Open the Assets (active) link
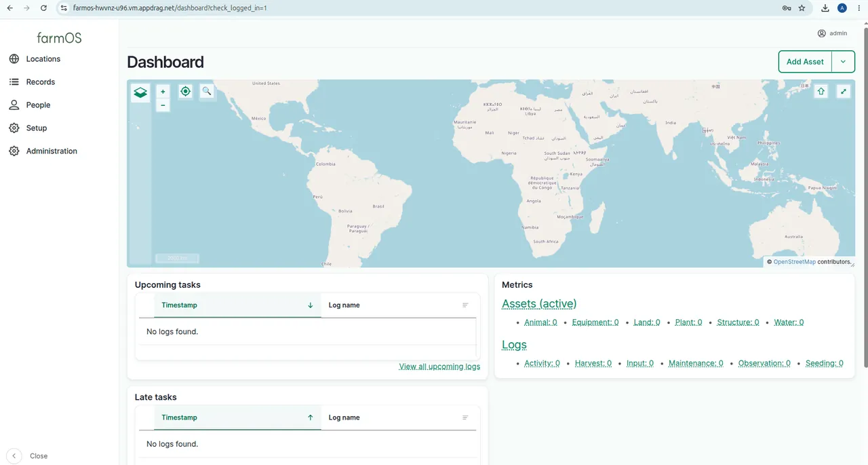This screenshot has height=465, width=868. pyautogui.click(x=539, y=304)
